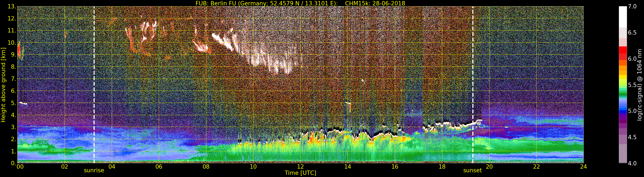Select the "Height above ground [km]" axis label
Image resolution: width=644 pixels, height=177 pixels.
pos(3,85)
